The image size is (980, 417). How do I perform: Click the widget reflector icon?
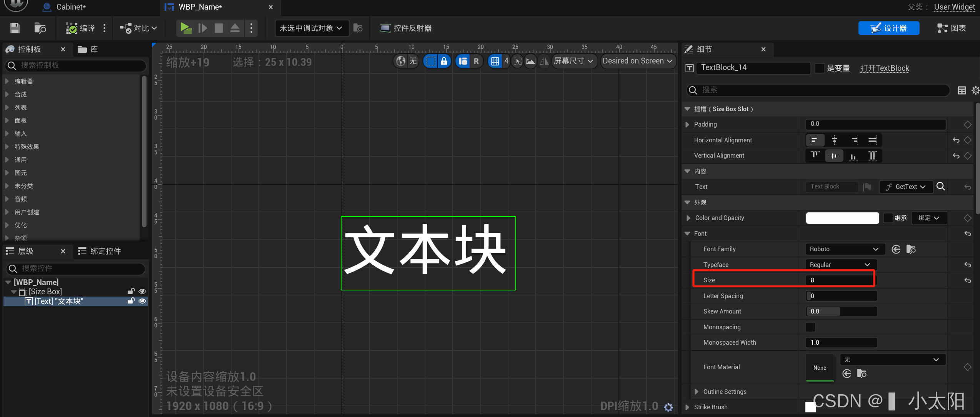coord(385,28)
